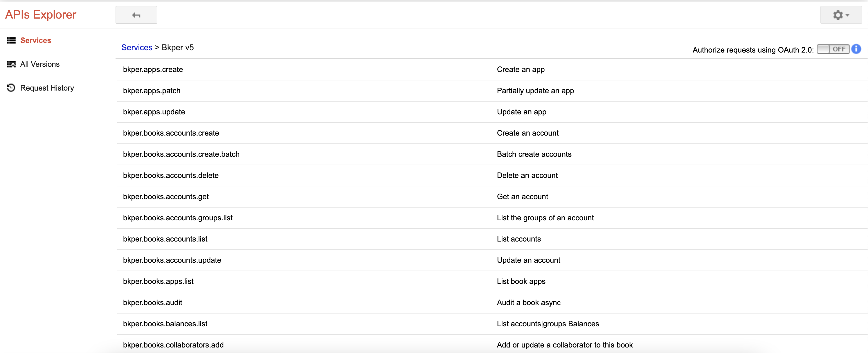The height and width of the screenshot is (353, 868).
Task: Select the Services list icon in the sidebar
Action: click(11, 40)
